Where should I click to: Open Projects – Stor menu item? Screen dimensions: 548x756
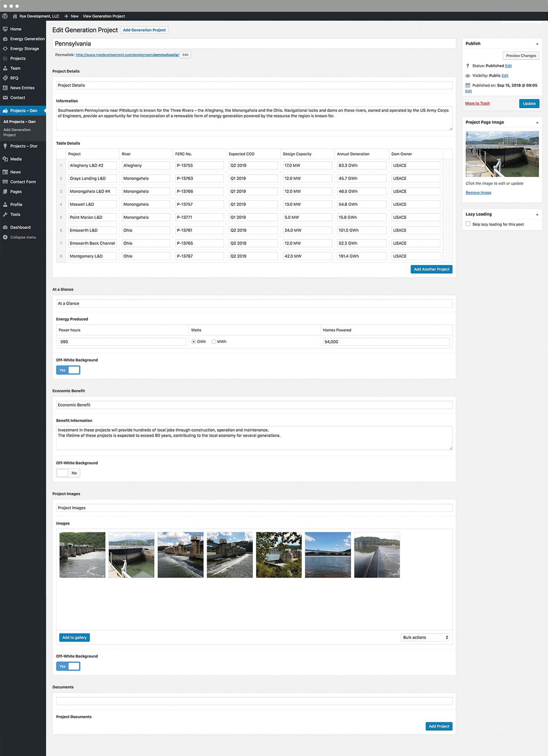[x=24, y=146]
